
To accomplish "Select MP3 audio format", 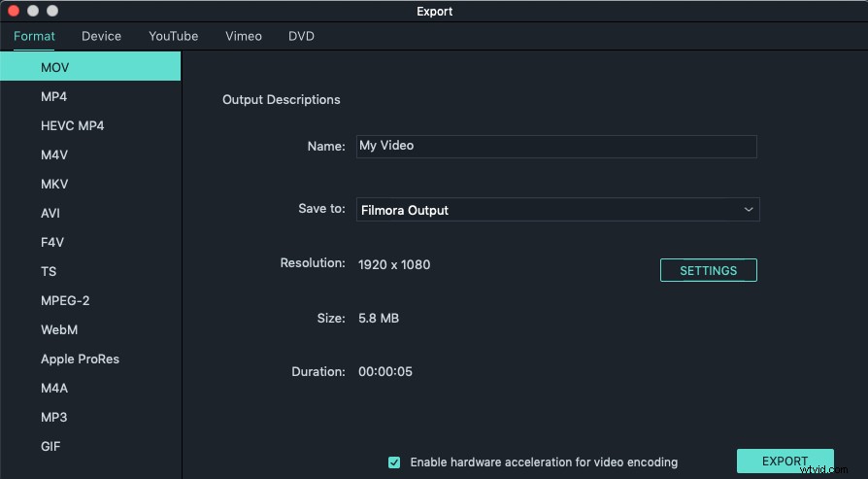I will pos(54,418).
